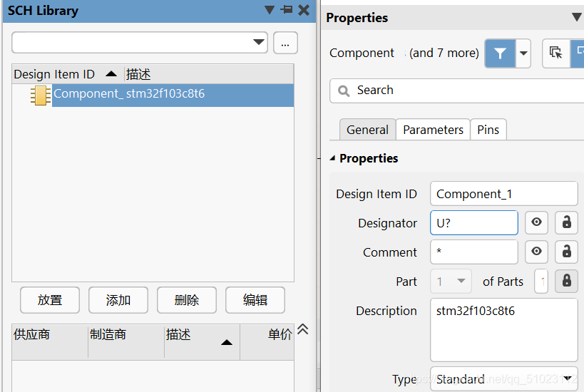Select Component_stm32f103c8t6 in the library list
Image resolution: width=584 pixels, height=392 pixels.
point(173,95)
